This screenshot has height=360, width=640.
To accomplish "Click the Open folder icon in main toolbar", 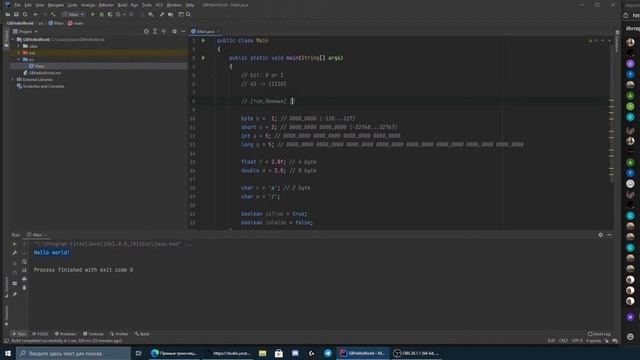I will (x=7, y=14).
